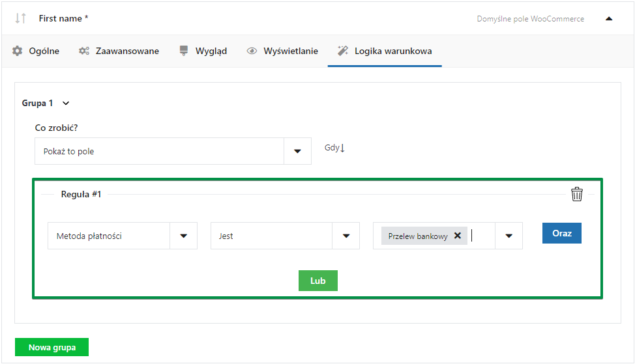Collapse Grupa 1 using its chevron

coord(66,103)
